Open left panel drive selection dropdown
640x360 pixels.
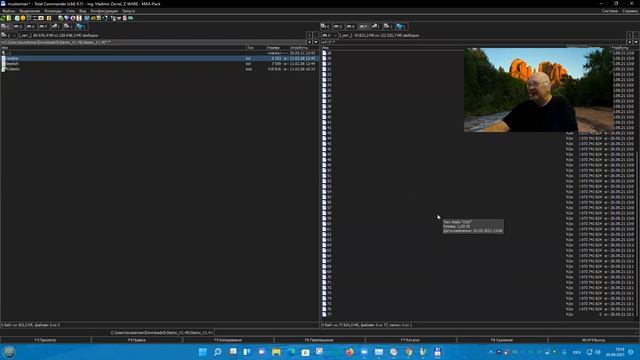pyautogui.click(x=9, y=36)
